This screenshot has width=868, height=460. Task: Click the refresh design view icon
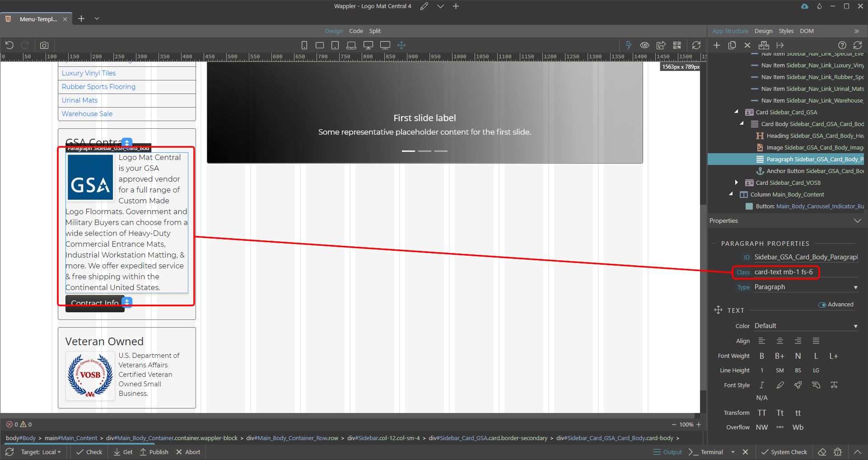pyautogui.click(x=696, y=45)
